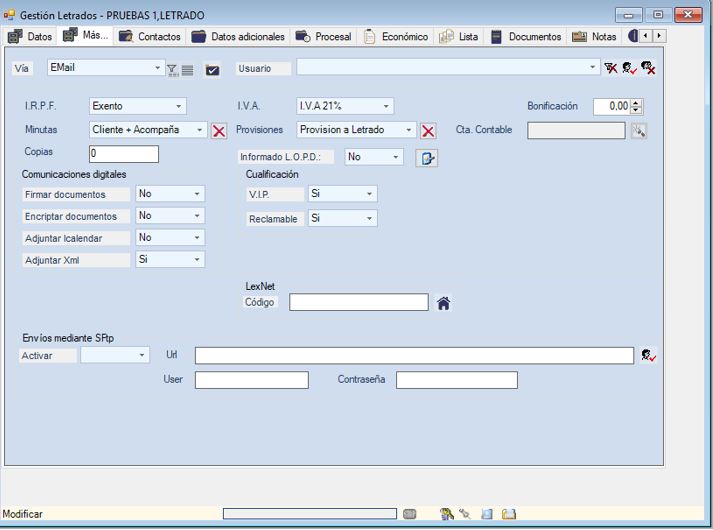This screenshot has height=530, width=713.
Task: Click the user icon beside Url field
Action: 649,356
